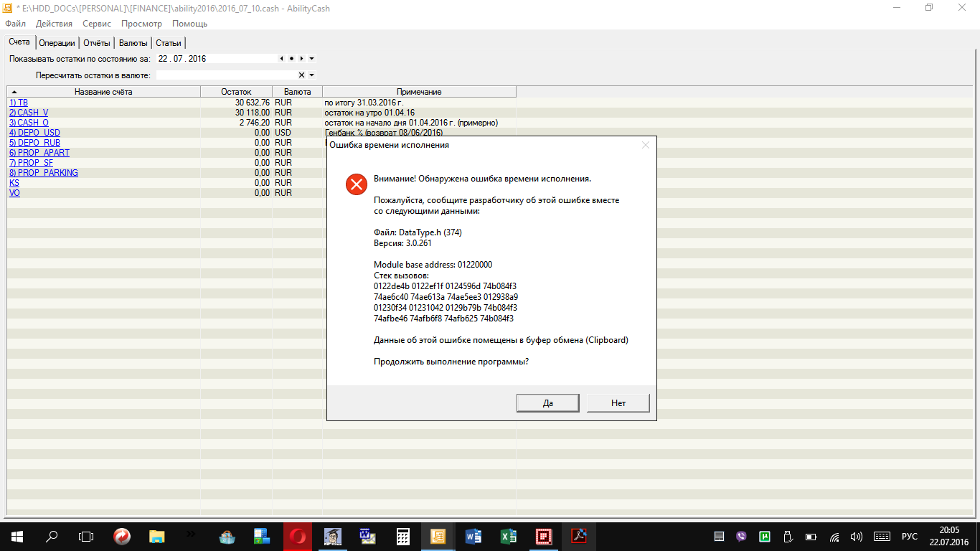Close the runtime error dialog with X
Viewport: 980px width, 551px height.
click(645, 145)
